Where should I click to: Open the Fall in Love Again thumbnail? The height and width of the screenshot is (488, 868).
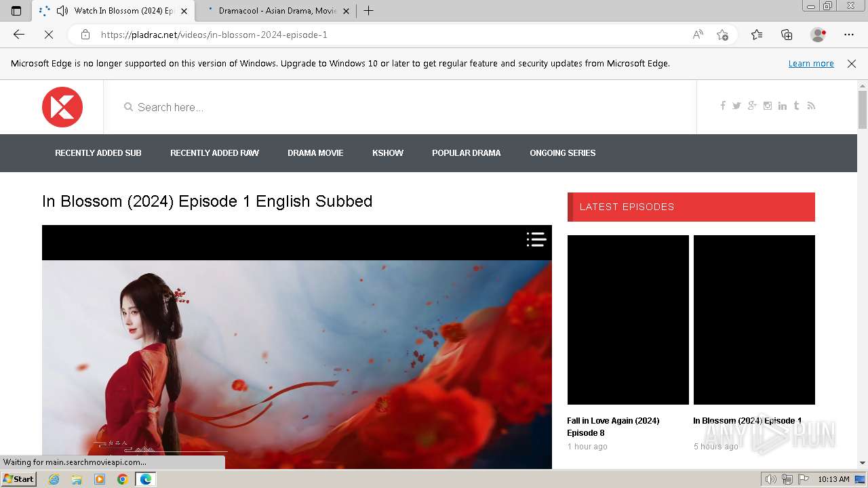click(628, 320)
